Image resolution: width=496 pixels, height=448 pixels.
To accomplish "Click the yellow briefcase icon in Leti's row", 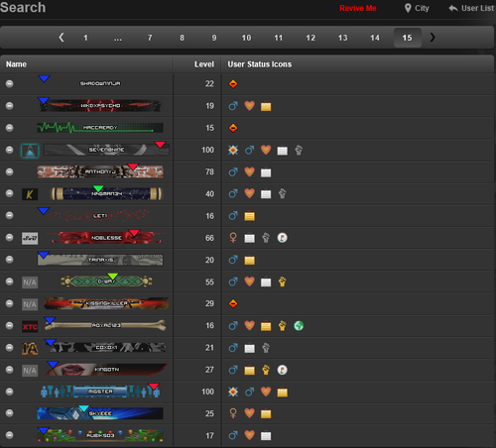I will (x=249, y=216).
